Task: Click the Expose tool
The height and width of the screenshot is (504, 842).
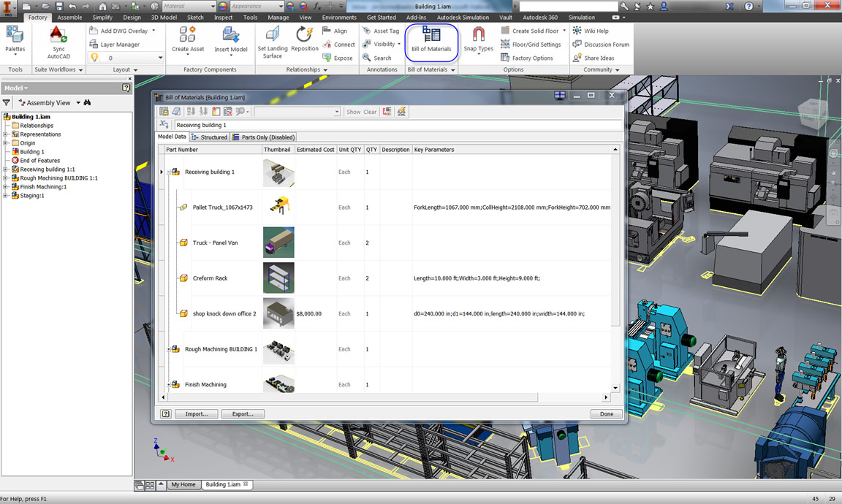Action: coord(338,58)
